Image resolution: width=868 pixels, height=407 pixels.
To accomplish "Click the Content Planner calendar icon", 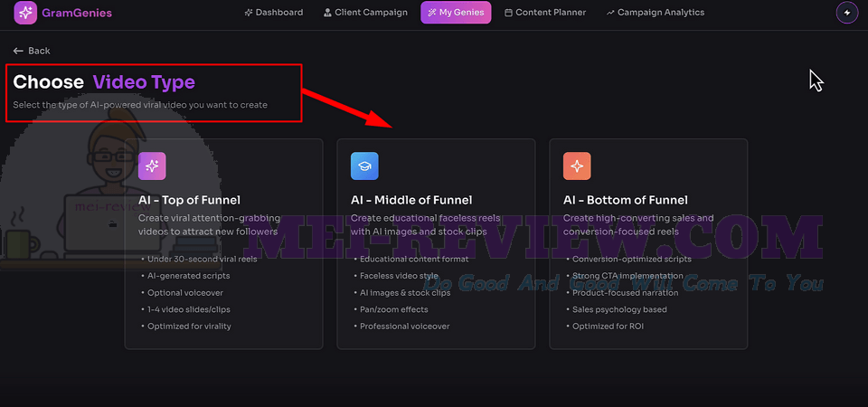I will click(508, 13).
